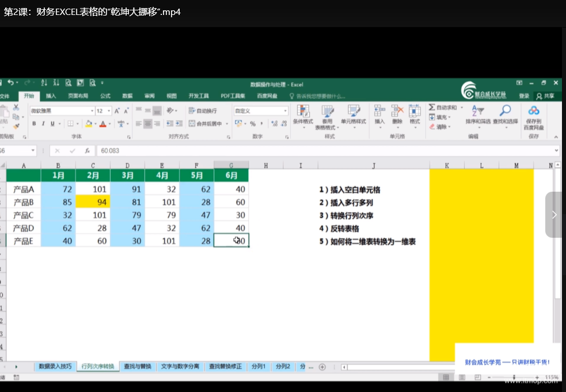Open the 页面布局 ribbon tab

pos(78,96)
